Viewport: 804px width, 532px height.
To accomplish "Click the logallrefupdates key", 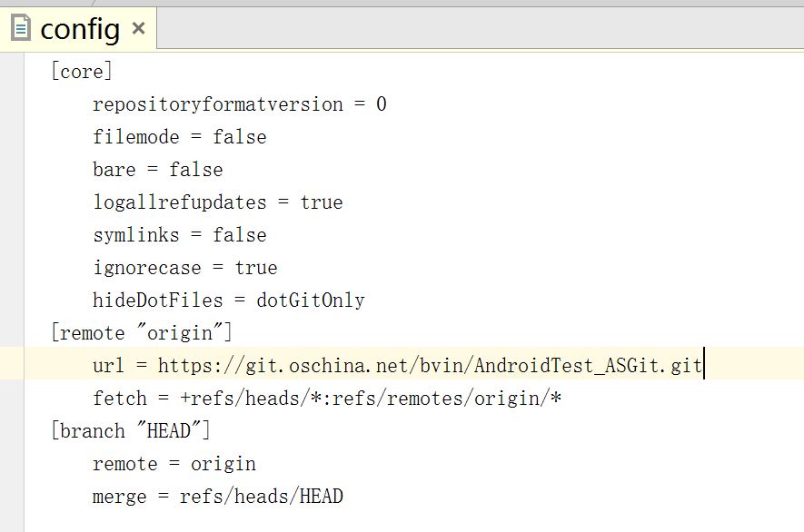I will click(x=179, y=202).
